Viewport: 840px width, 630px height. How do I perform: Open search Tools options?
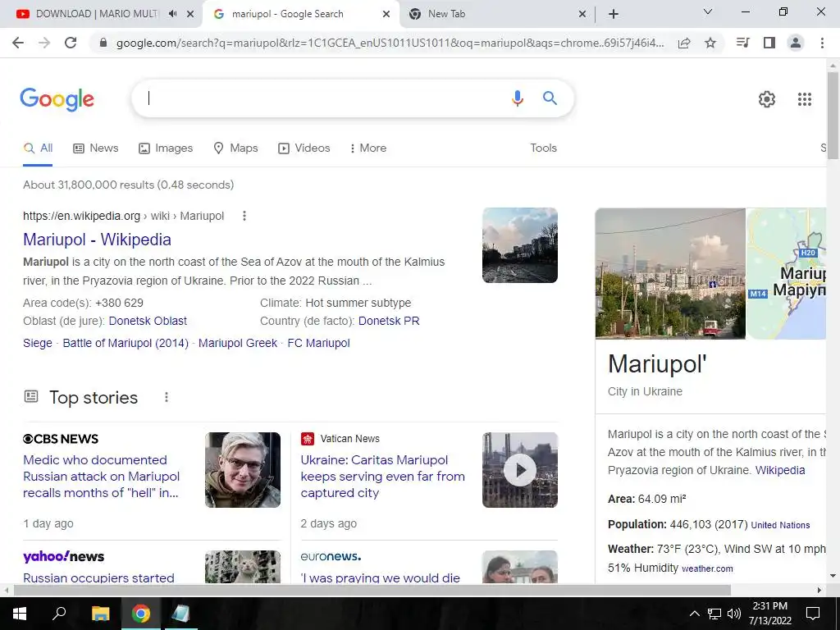543,148
